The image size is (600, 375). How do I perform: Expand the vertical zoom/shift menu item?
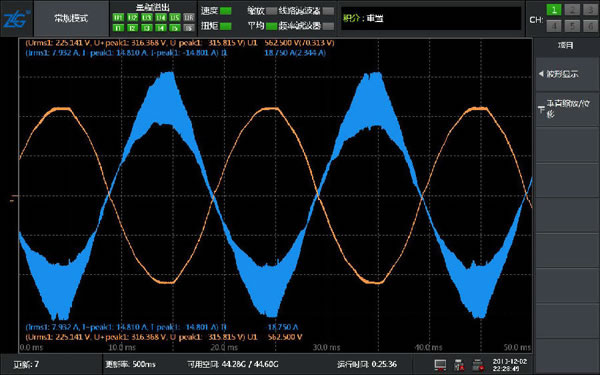coord(567,109)
